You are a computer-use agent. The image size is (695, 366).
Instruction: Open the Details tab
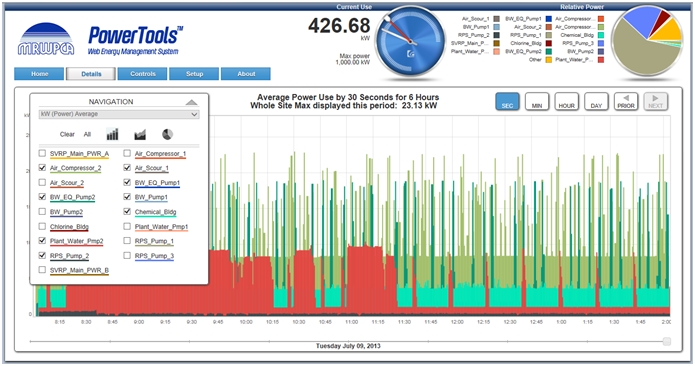coord(91,74)
